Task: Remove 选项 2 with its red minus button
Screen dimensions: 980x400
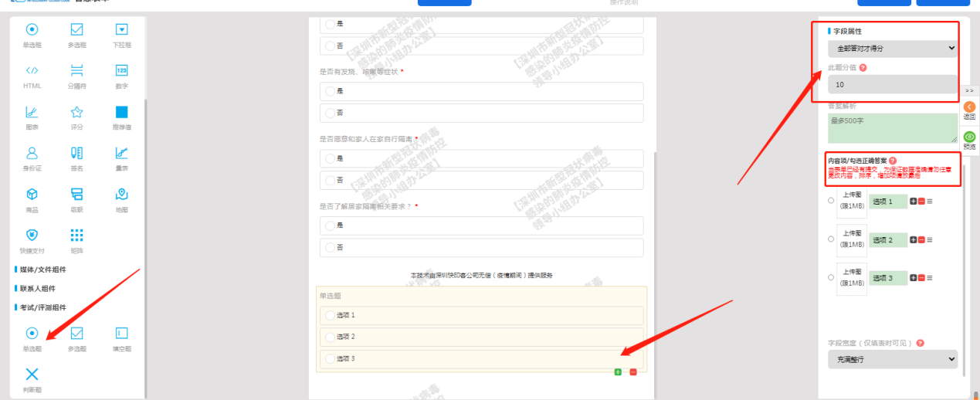Action: (921, 240)
